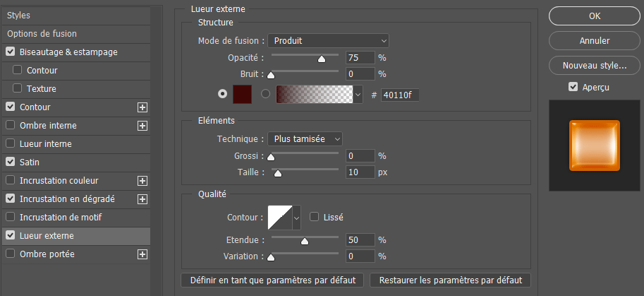Viewport: 644px width, 296px height.
Task: Click the plus icon beside Ombre portée
Action: click(x=142, y=254)
